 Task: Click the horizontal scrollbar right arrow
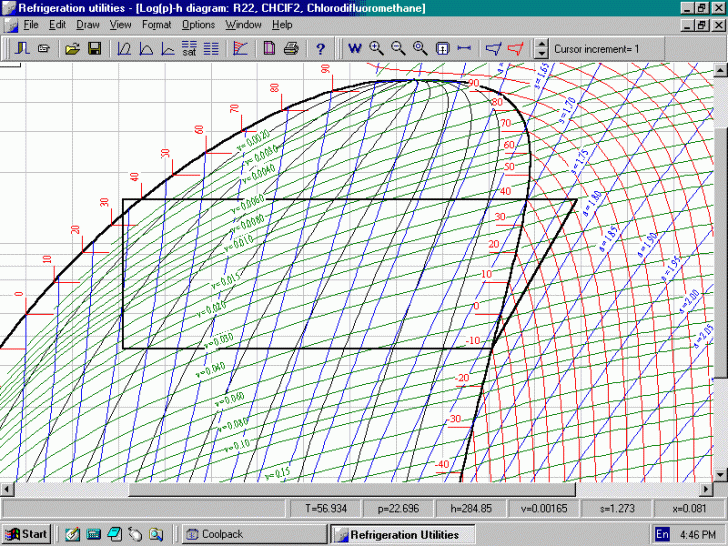point(706,489)
